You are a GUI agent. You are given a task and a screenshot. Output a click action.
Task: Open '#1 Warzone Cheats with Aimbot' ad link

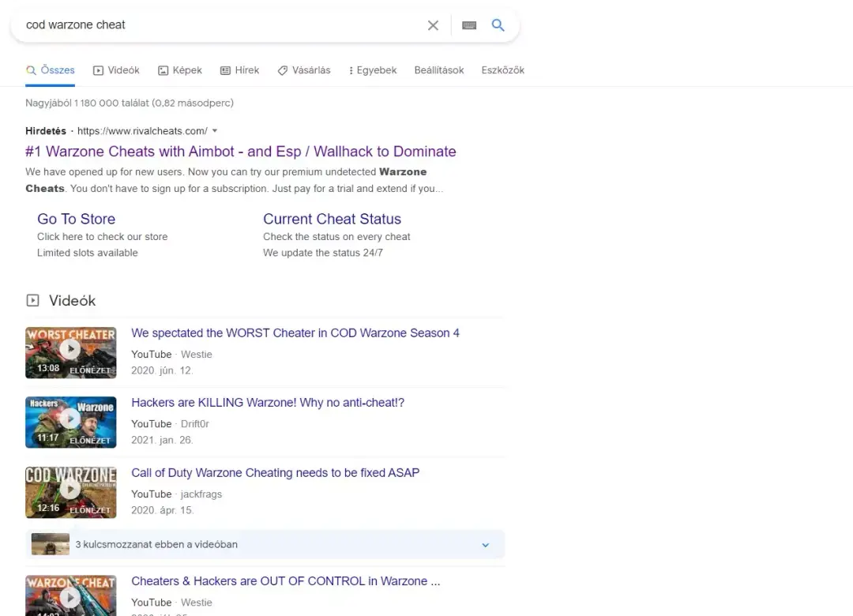pos(240,152)
